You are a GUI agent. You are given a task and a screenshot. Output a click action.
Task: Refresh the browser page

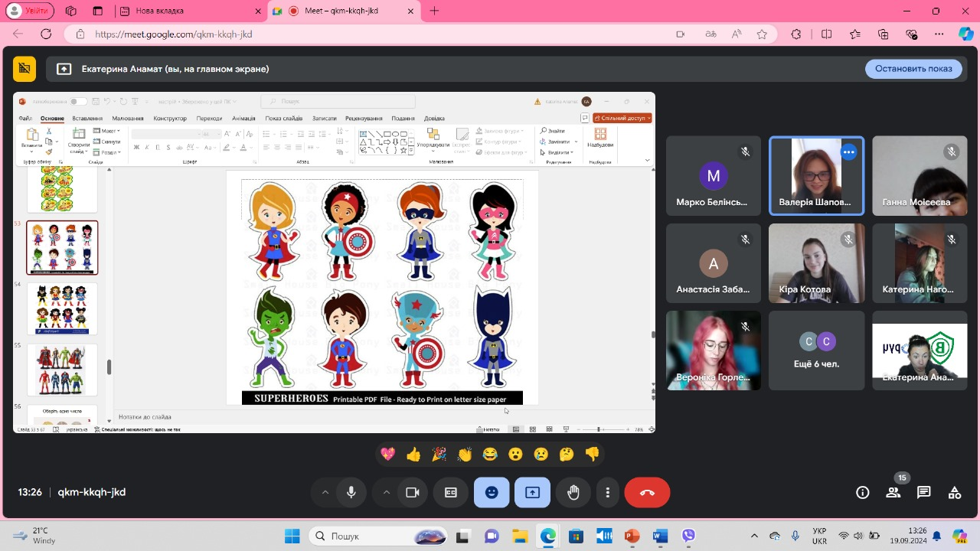[46, 34]
